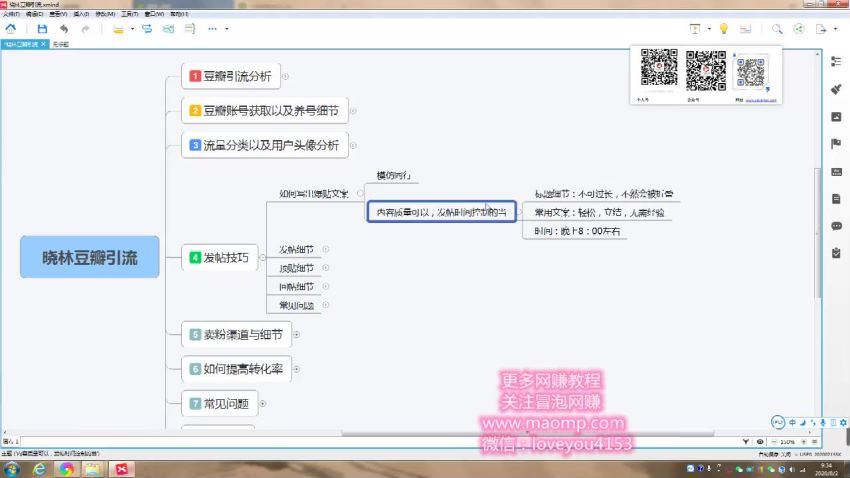Image resolution: width=850 pixels, height=478 pixels.
Task: Switch to the second workbook tab
Action: pos(61,44)
